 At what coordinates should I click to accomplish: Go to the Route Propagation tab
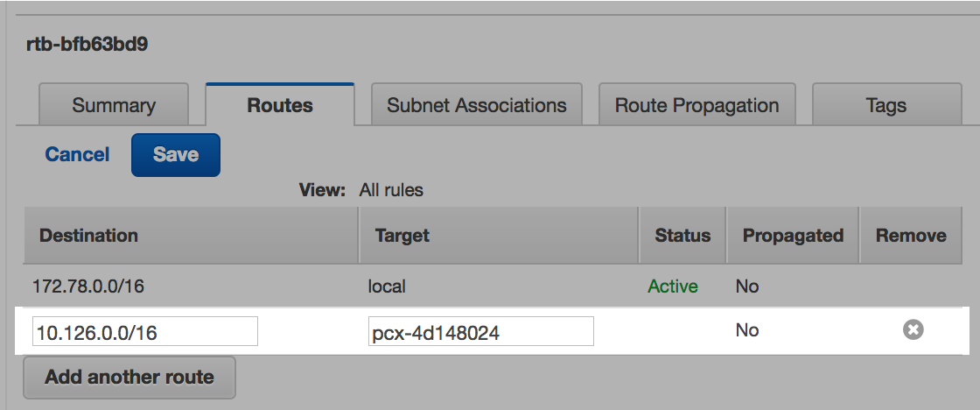coord(696,106)
